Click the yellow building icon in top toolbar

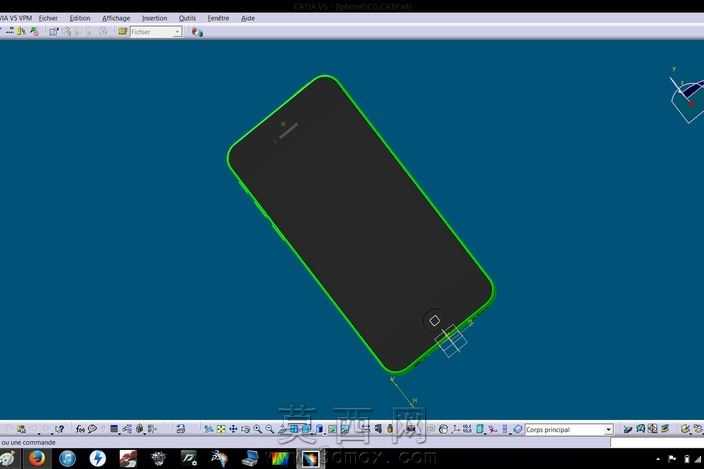click(x=21, y=31)
